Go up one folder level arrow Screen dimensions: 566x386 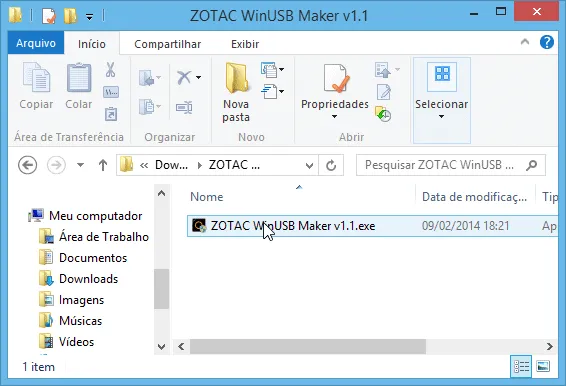tap(103, 165)
